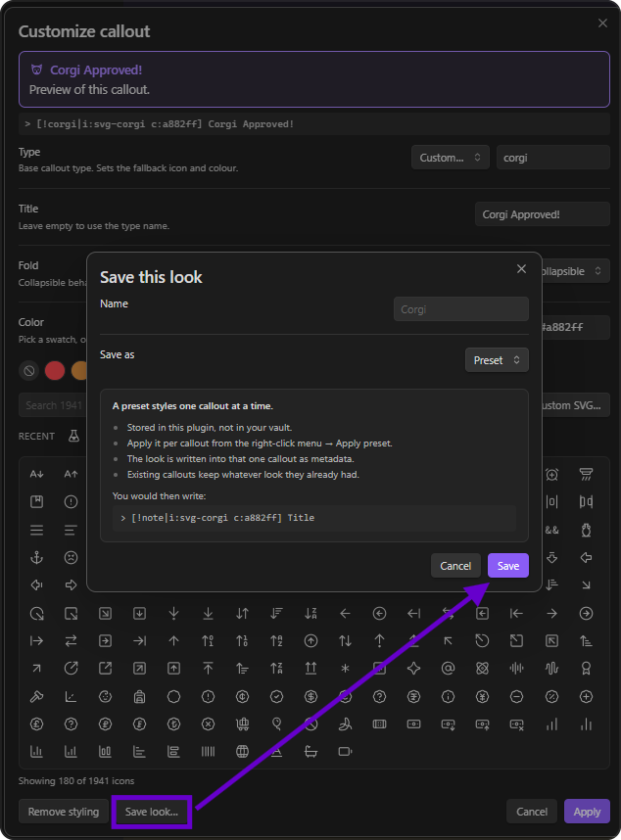621x840 pixels.
Task: Select the alarm clock plus icon
Action: (x=551, y=474)
